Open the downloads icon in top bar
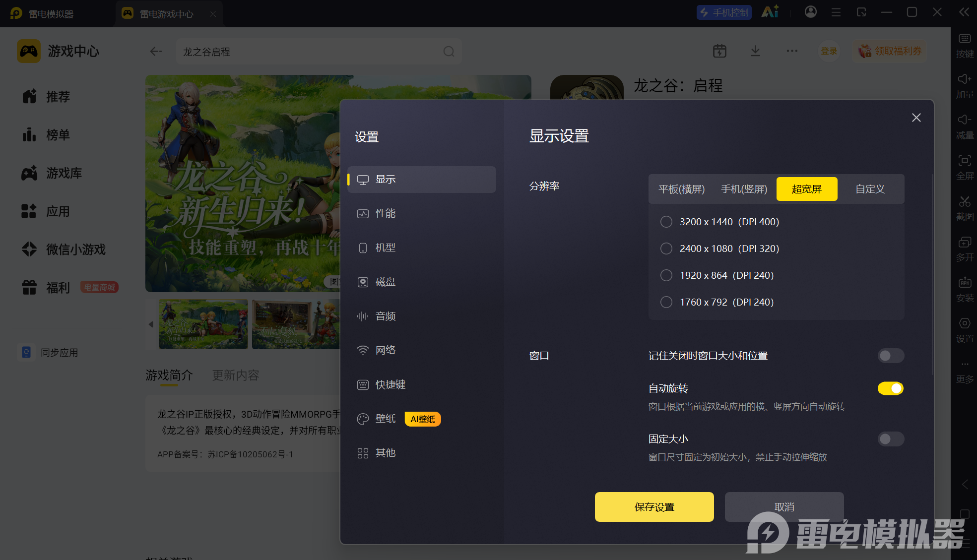 pyautogui.click(x=755, y=51)
